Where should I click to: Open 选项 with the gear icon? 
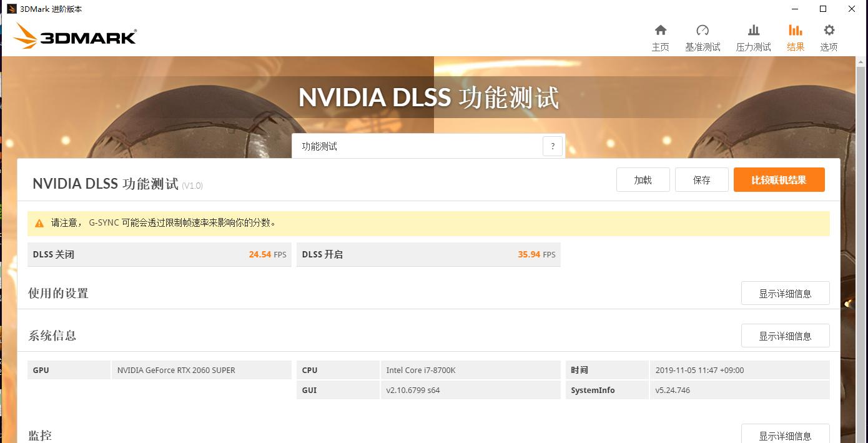(x=829, y=36)
